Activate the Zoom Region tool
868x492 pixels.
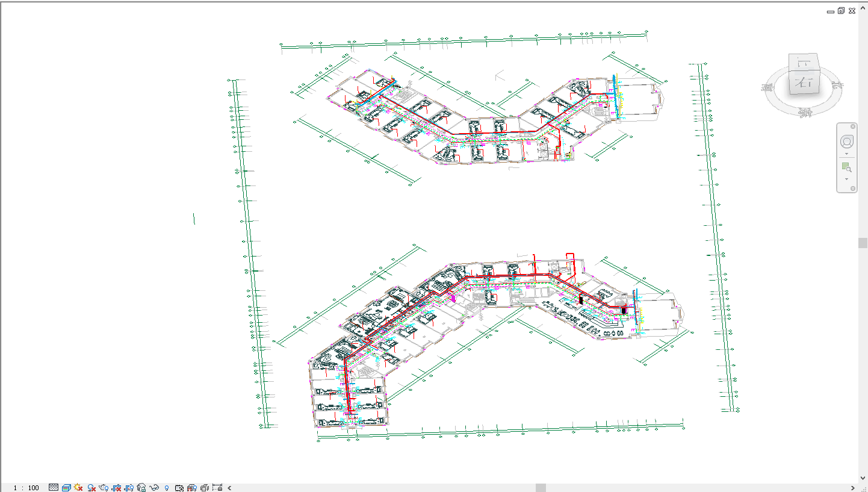846,167
